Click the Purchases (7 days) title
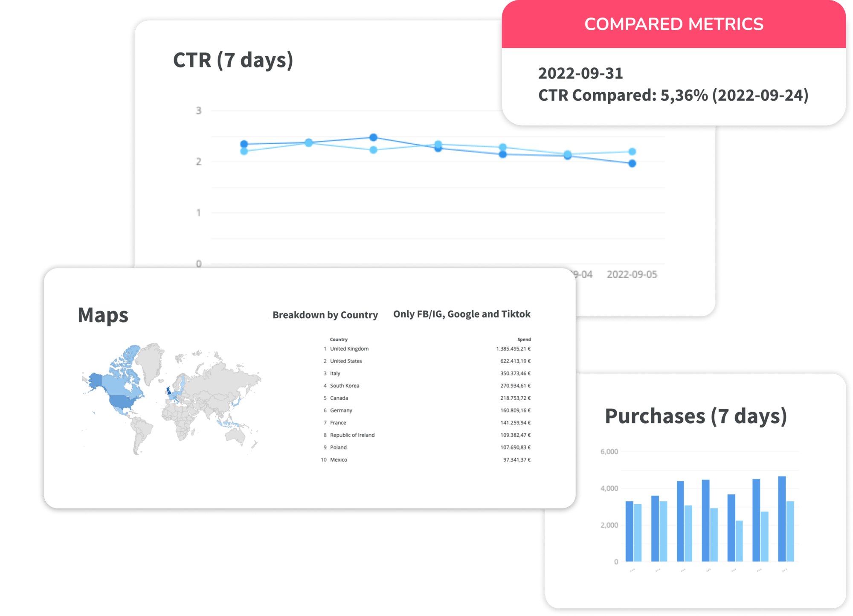Viewport: 853px width, 616px height. (696, 416)
